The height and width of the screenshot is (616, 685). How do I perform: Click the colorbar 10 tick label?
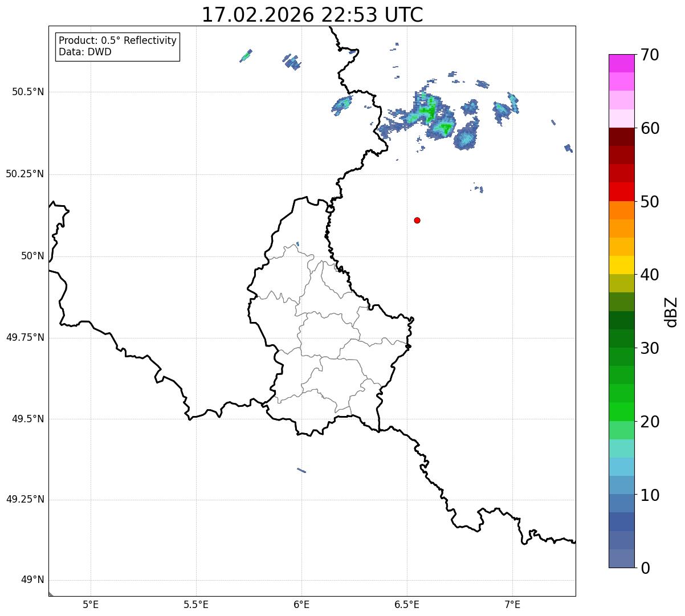(650, 495)
